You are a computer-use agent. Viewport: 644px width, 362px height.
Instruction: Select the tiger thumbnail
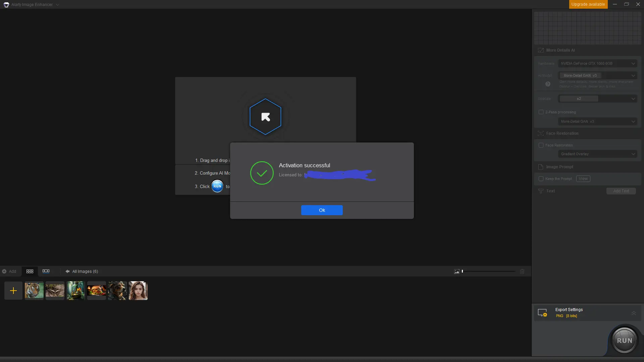tap(34, 291)
